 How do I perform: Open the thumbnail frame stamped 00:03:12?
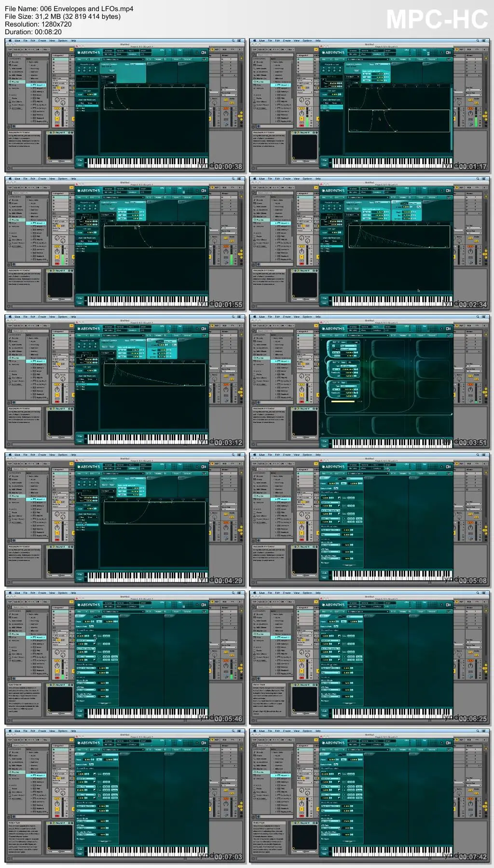tap(125, 381)
